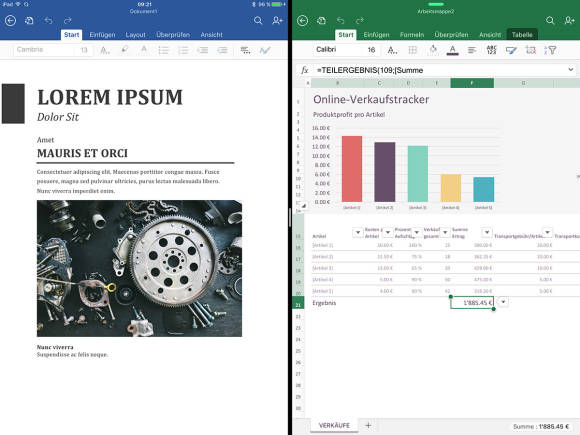Tap the font size 16 field in Excel
Image resolution: width=580 pixels, height=435 pixels.
(371, 50)
